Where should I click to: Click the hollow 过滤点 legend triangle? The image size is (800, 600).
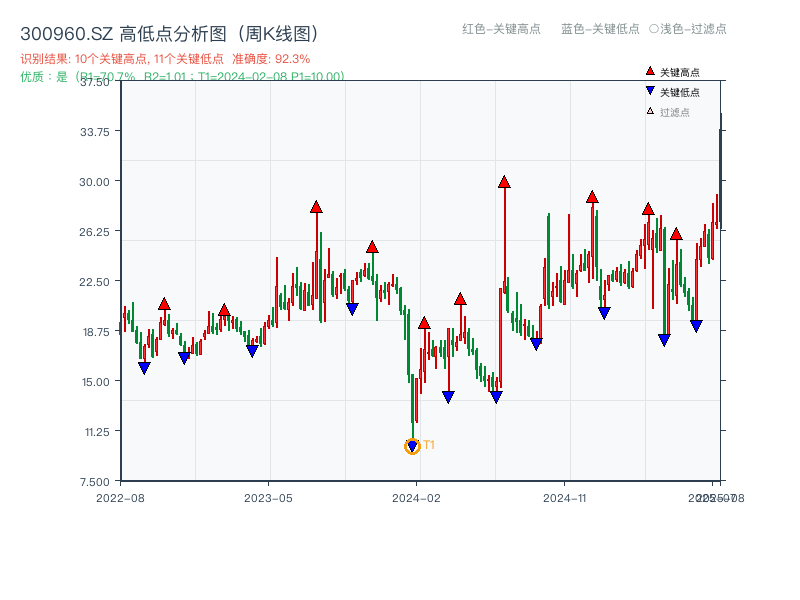tap(650, 111)
